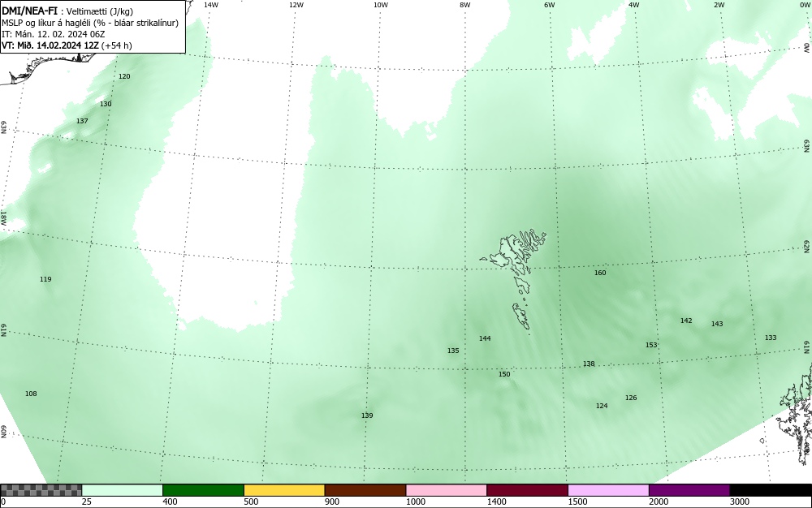Image resolution: width=812 pixels, height=508 pixels.
Task: Choose the pink 1000–1400 legend swatch
Action: (x=447, y=490)
